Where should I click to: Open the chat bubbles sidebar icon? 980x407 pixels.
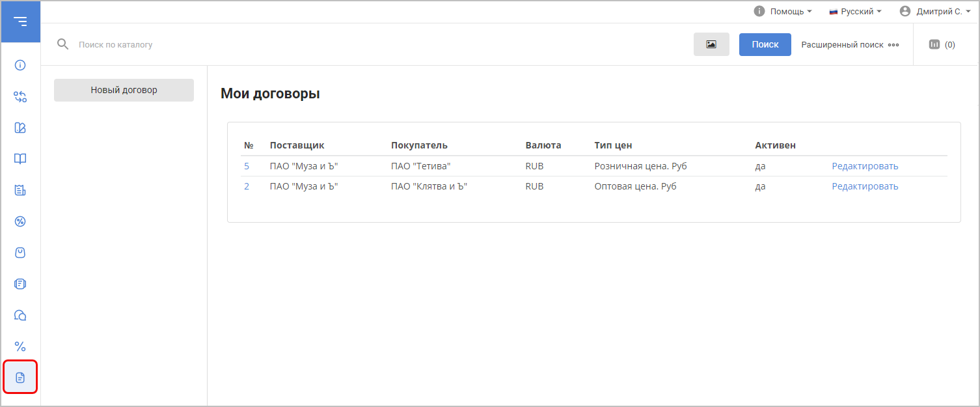point(20,315)
